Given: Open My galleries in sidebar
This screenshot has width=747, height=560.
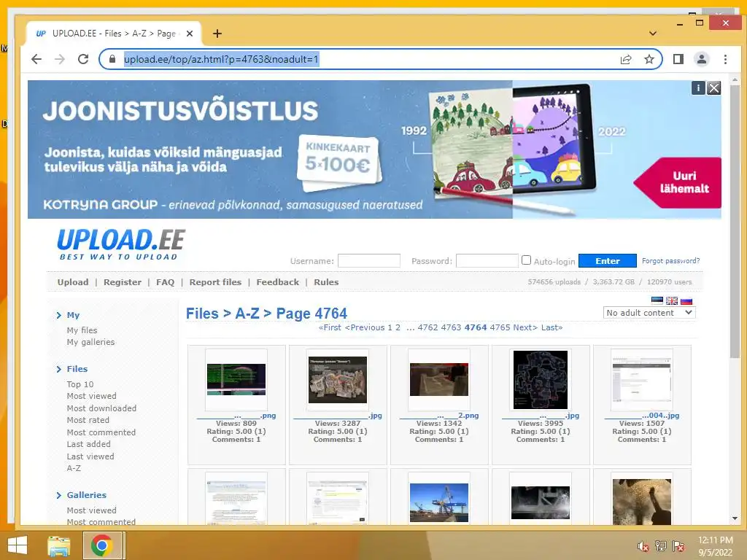Looking at the screenshot, I should tap(90, 343).
